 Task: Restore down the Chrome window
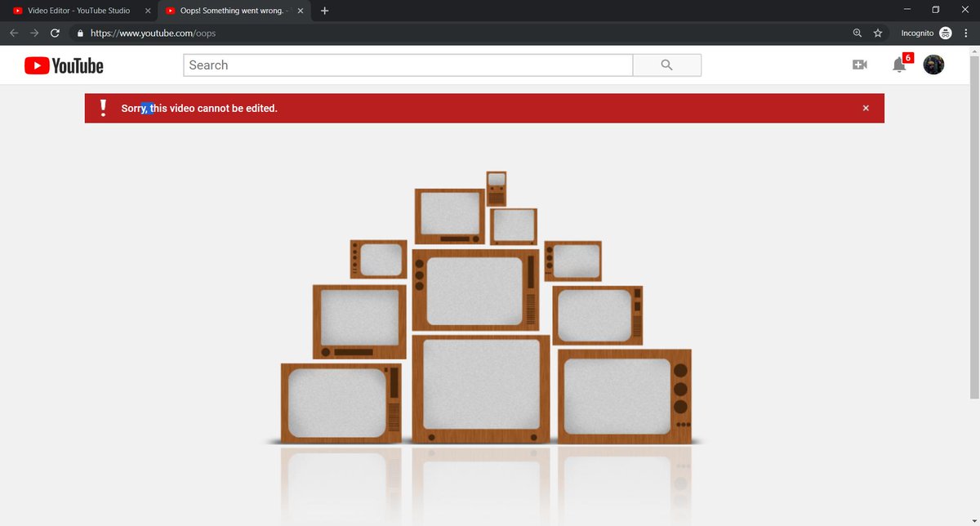tap(936, 9)
